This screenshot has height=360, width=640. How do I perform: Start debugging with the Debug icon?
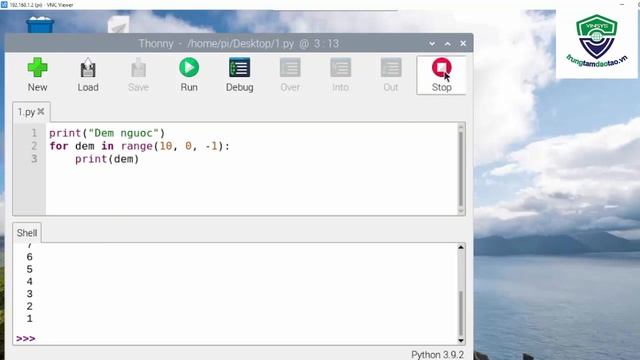click(x=240, y=75)
